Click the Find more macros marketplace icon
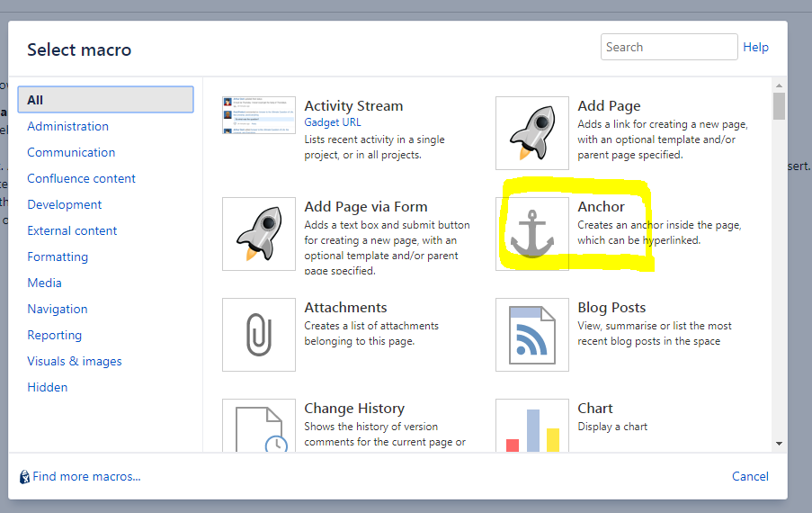The width and height of the screenshot is (812, 513). 24,477
